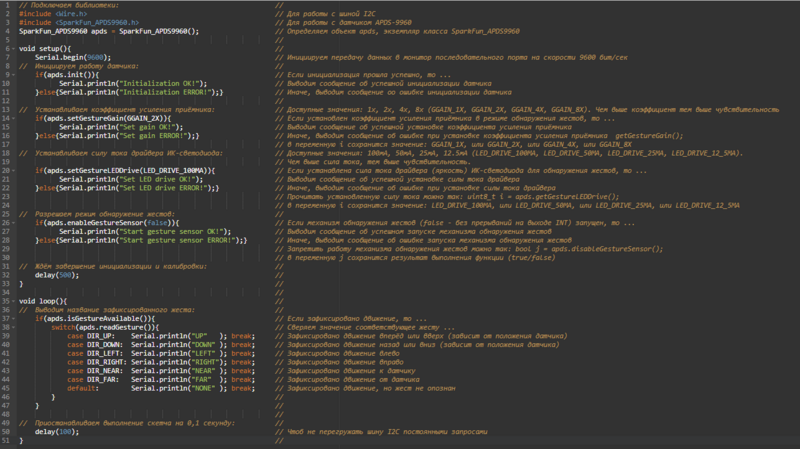The image size is (800, 449).
Task: Place cursor in delay(500) call
Action: (57, 276)
